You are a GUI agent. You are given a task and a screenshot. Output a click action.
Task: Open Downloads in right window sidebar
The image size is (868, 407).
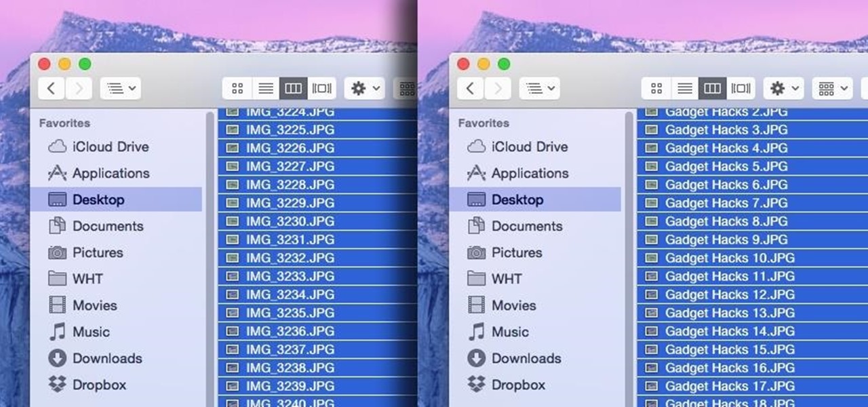point(536,358)
